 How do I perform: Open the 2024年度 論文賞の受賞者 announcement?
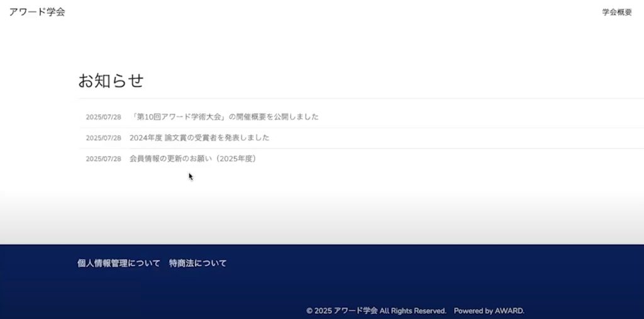click(x=199, y=138)
